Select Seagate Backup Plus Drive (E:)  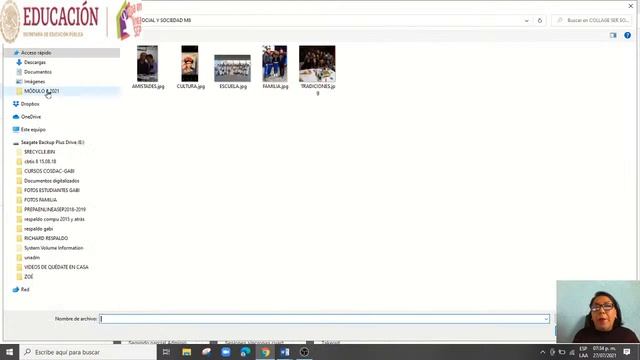52,142
